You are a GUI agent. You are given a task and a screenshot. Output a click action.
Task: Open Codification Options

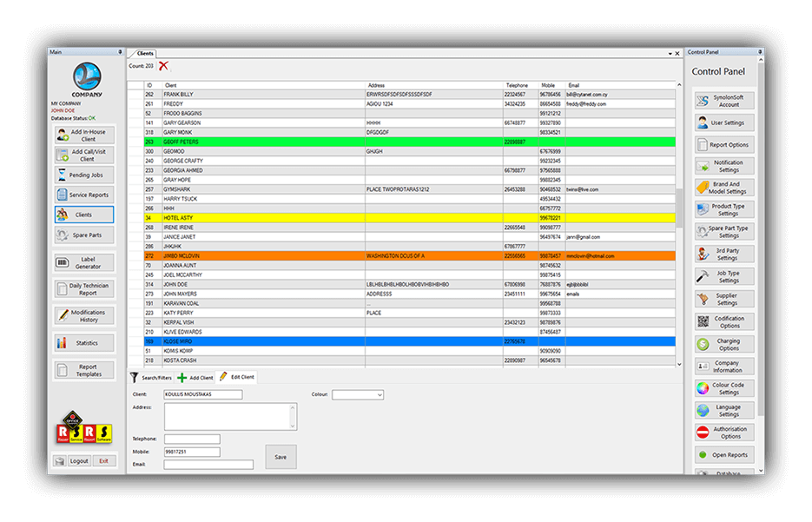[725, 320]
